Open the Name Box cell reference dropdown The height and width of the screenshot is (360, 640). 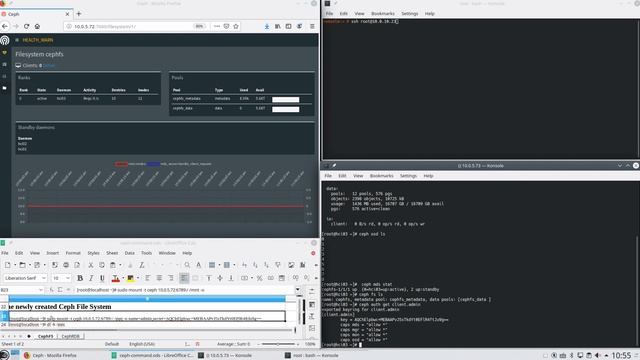[x=40, y=290]
